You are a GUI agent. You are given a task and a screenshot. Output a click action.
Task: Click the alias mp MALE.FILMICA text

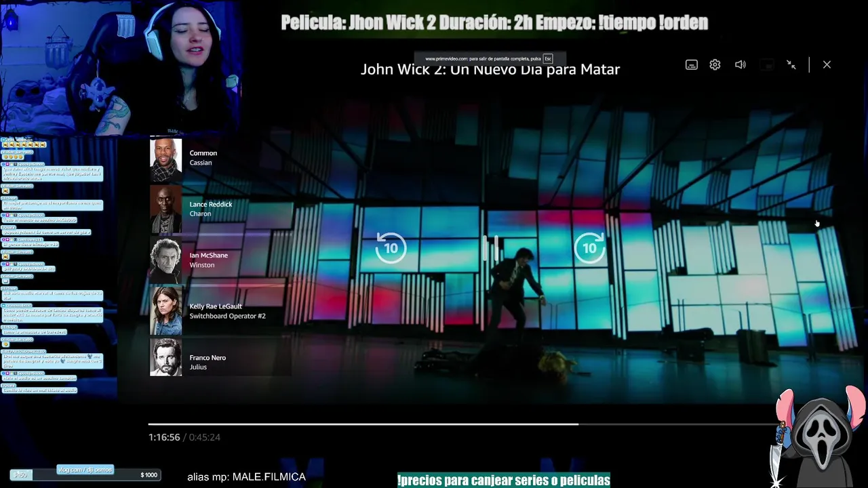point(246,477)
